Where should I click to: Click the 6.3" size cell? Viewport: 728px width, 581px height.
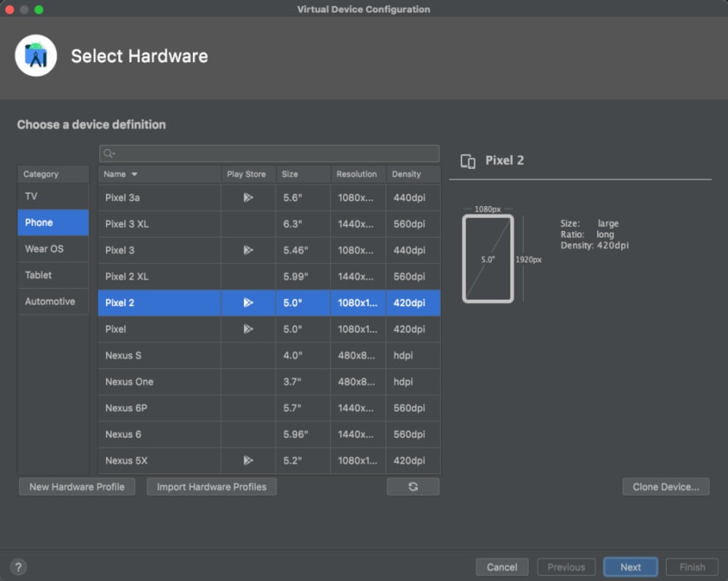pyautogui.click(x=303, y=223)
